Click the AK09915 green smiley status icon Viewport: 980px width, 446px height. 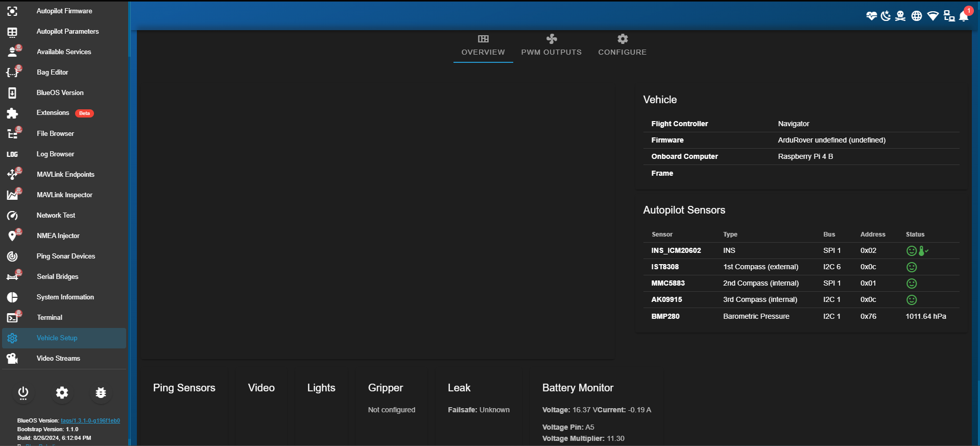[x=912, y=300]
